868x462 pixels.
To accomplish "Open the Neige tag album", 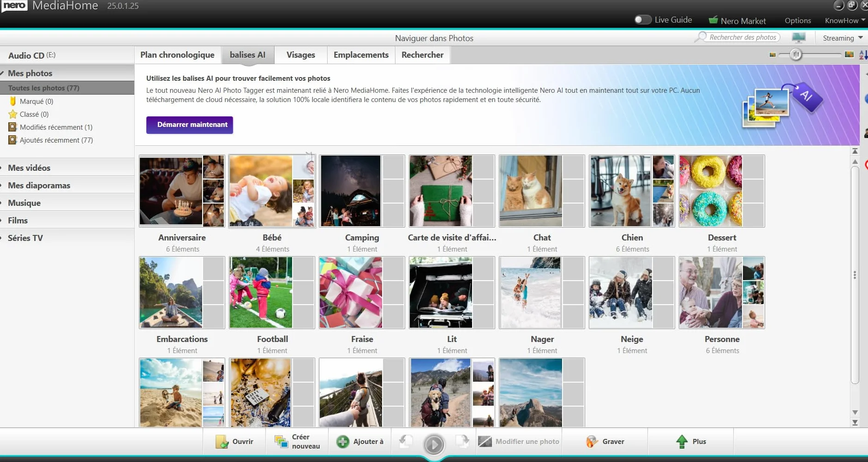I will pos(632,293).
